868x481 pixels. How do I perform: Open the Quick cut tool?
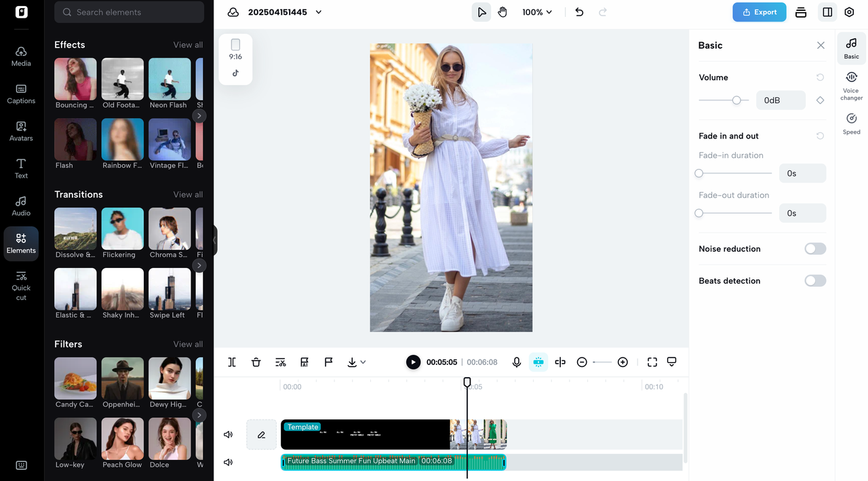click(x=21, y=285)
